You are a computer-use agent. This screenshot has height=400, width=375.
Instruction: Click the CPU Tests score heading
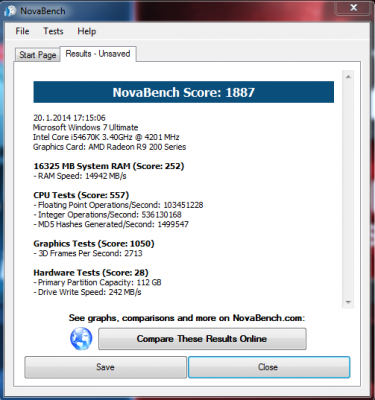point(81,195)
